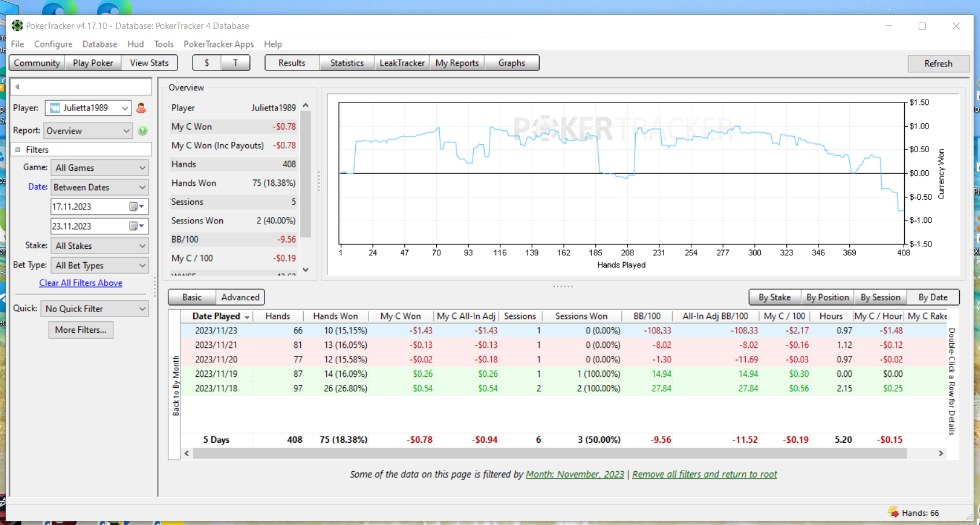
Task: Toggle sort arrow on Date Played column
Action: tap(247, 317)
